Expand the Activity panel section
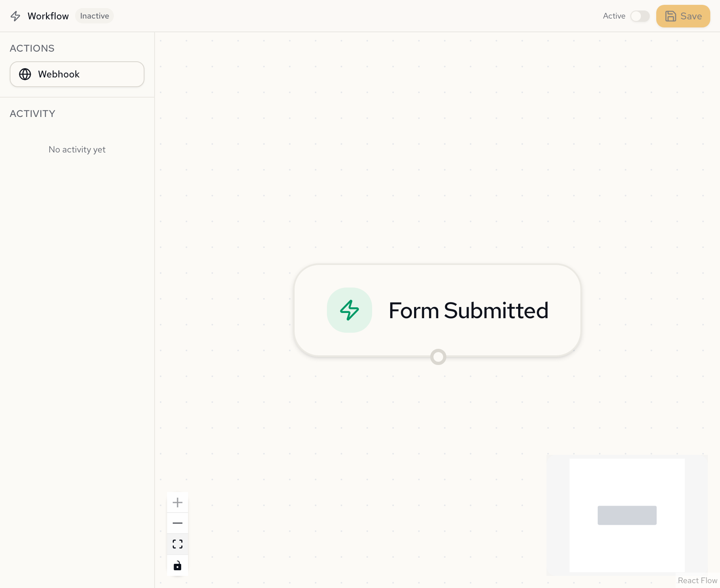Viewport: 720px width, 588px height. coord(32,114)
